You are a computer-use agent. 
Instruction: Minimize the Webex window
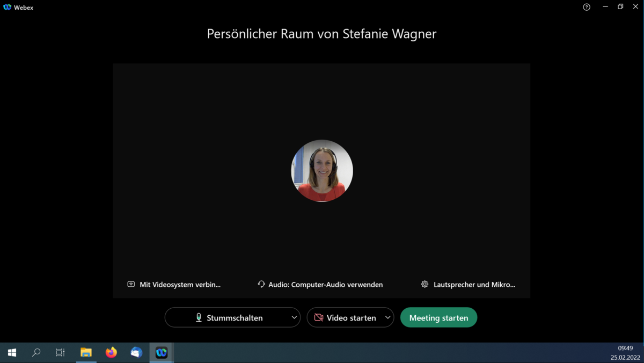(x=605, y=7)
